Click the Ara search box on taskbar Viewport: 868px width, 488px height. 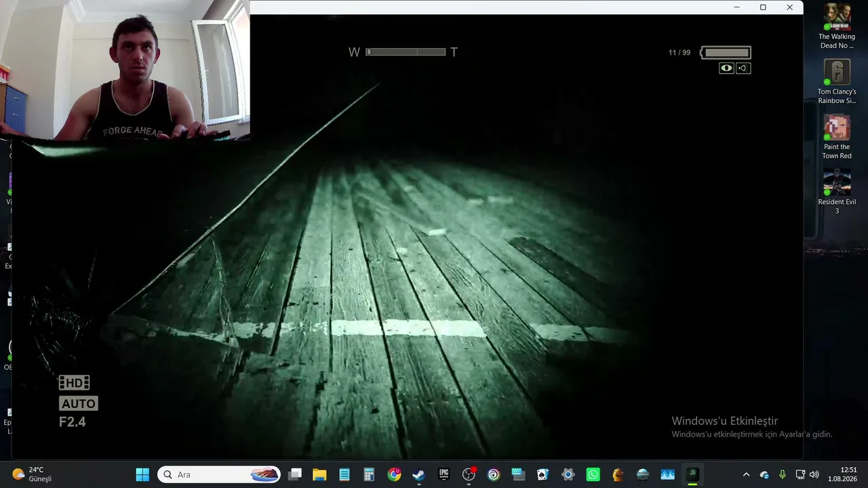[x=220, y=474]
